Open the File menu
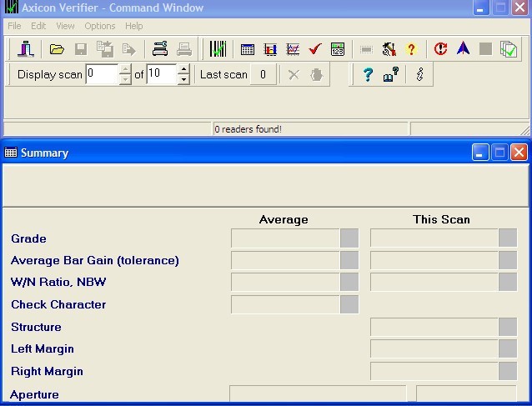The width and height of the screenshot is (532, 406). tap(14, 26)
